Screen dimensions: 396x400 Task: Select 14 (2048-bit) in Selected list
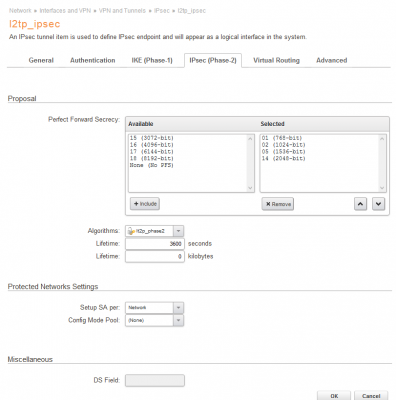[x=283, y=158]
